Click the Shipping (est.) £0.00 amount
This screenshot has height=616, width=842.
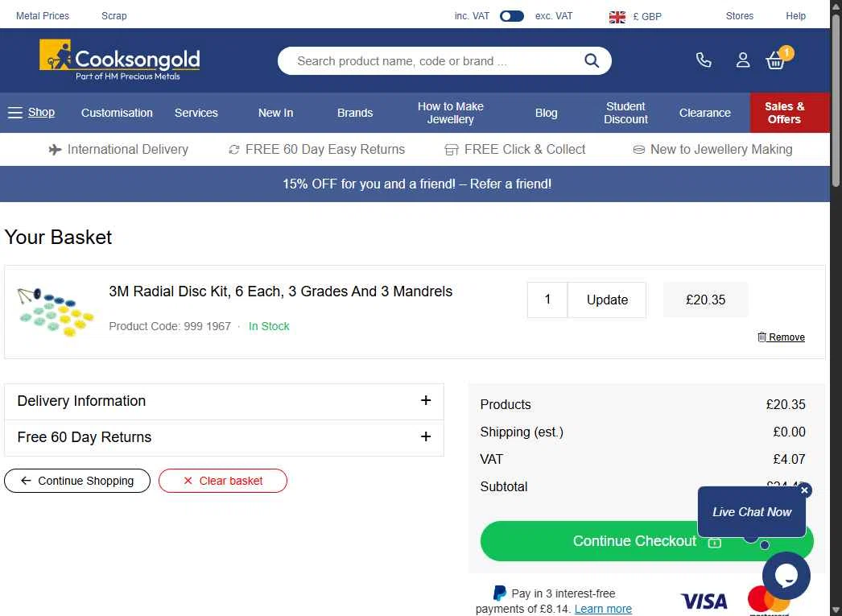(x=789, y=432)
